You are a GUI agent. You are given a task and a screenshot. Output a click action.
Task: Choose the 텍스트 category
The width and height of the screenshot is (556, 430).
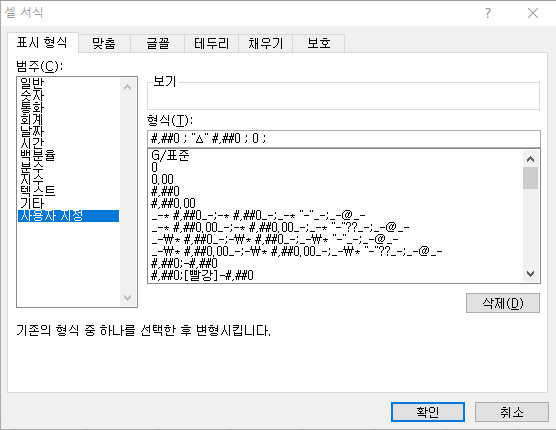[68, 192]
